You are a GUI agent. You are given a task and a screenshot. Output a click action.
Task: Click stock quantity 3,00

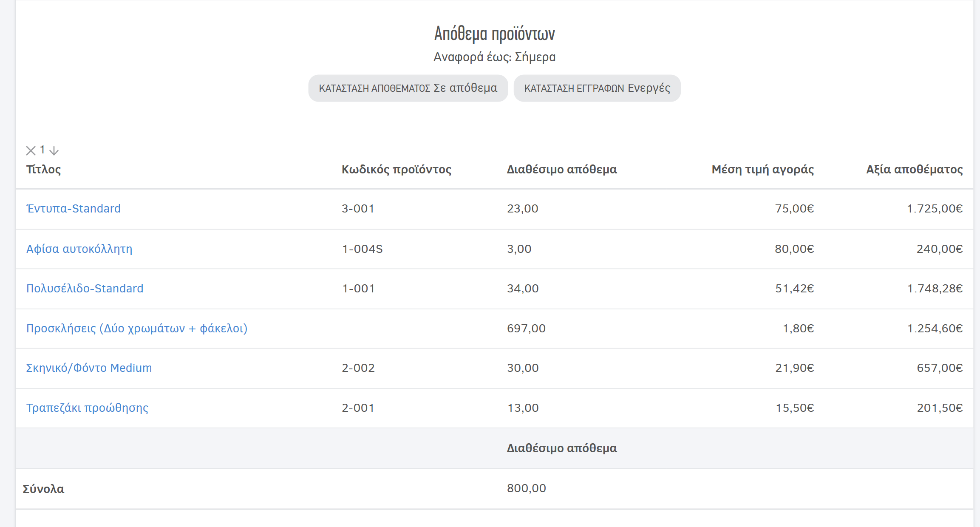pos(519,249)
